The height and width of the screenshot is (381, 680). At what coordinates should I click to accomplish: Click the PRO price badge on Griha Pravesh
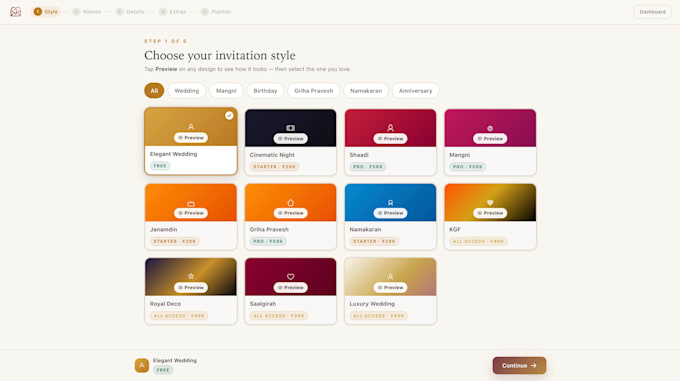pyautogui.click(x=268, y=241)
